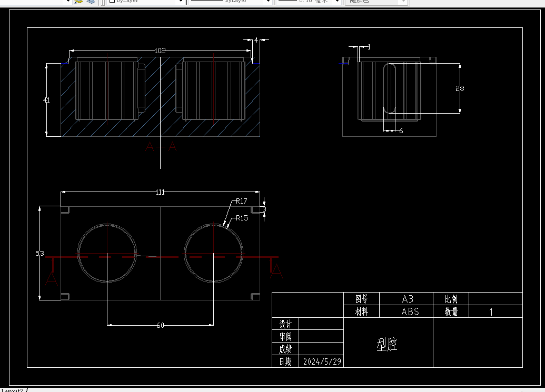This screenshot has width=545, height=392.
Task: Open the ByLayer color control dropdown arrow
Action: [181, 2]
